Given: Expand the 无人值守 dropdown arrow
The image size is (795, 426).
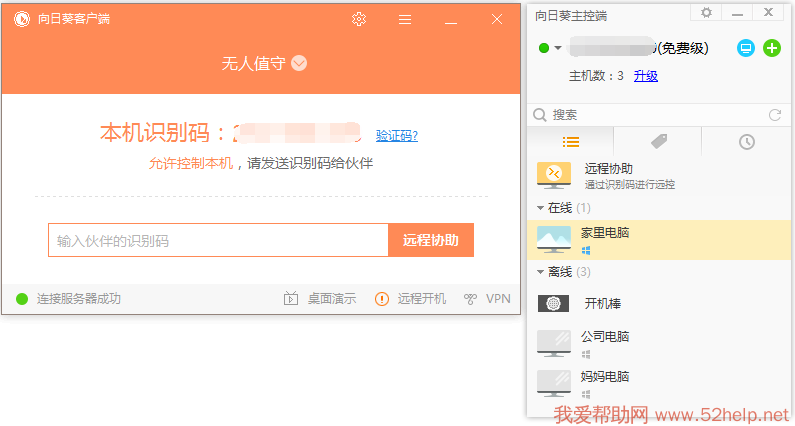Looking at the screenshot, I should 299,63.
